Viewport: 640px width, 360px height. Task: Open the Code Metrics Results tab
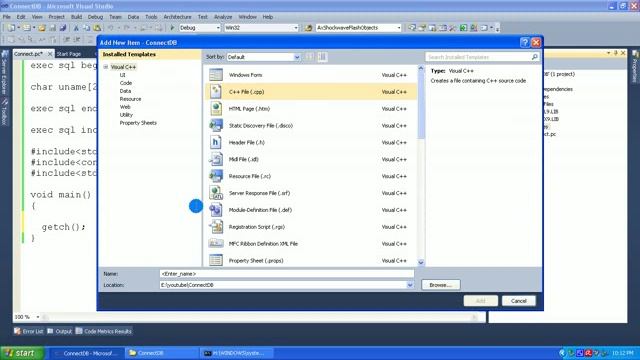point(103,331)
